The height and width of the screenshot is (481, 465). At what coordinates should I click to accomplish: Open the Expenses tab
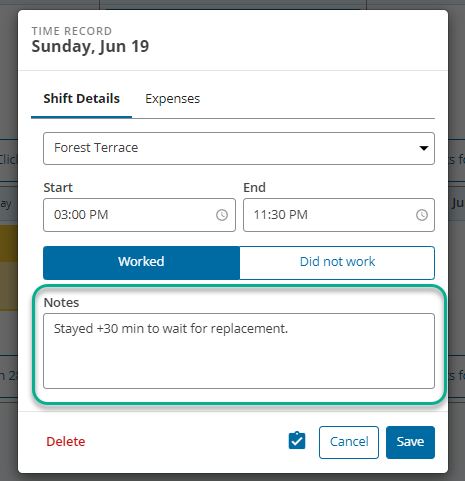click(x=172, y=99)
